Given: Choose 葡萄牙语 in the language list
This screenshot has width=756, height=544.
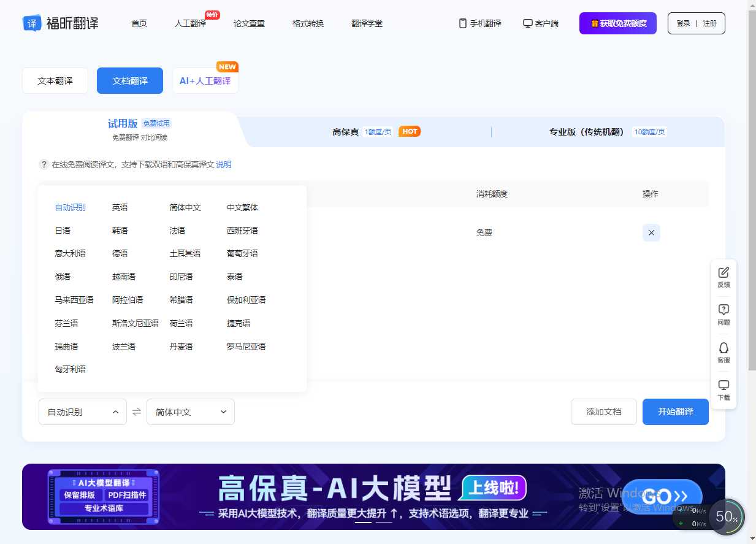Looking at the screenshot, I should point(242,253).
